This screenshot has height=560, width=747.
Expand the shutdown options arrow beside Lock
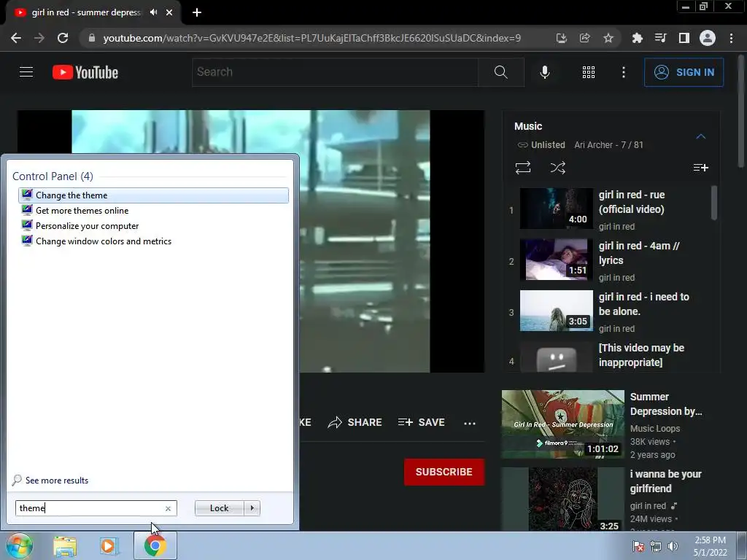252,508
